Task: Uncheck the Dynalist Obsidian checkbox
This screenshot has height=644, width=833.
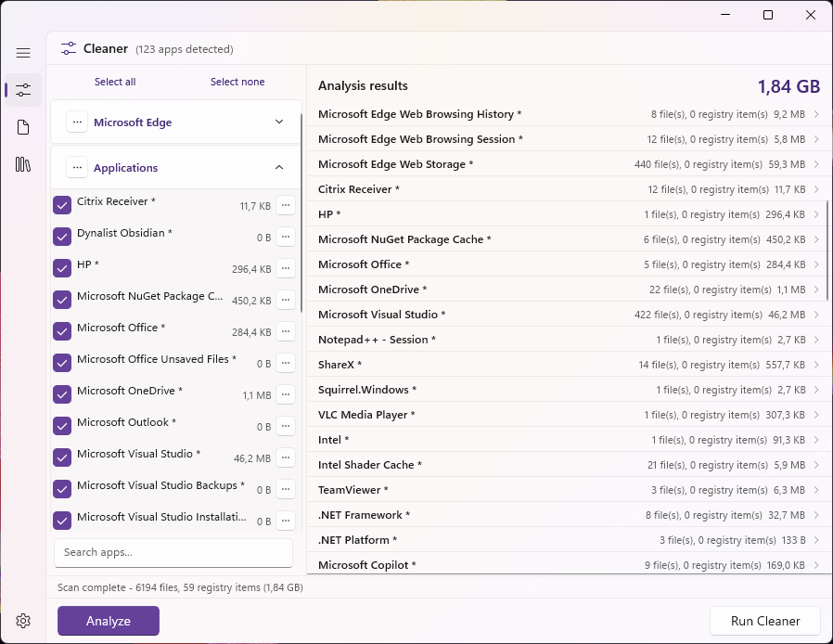Action: (62, 237)
